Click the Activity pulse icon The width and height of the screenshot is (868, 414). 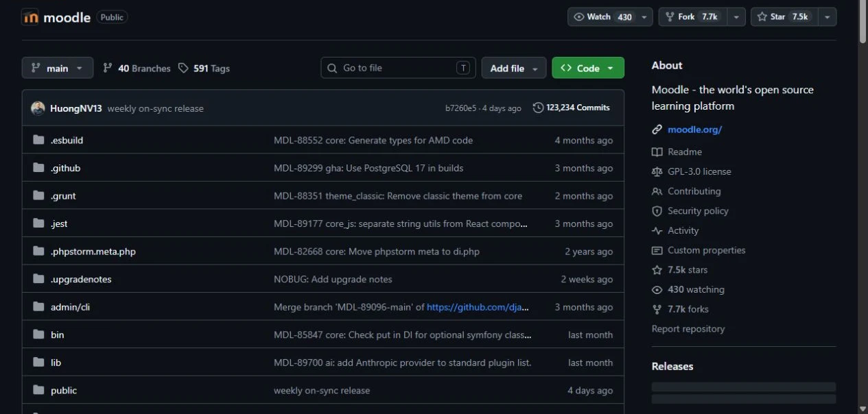[657, 230]
